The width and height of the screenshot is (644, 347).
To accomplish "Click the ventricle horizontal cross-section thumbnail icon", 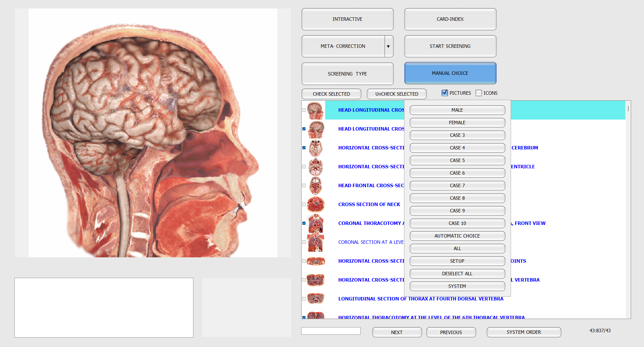I will 315,167.
